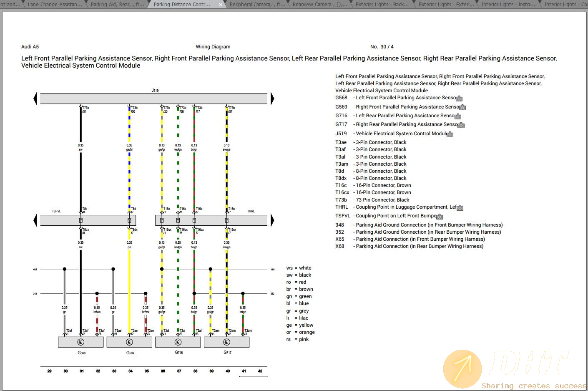This screenshot has width=588, height=391.
Task: Close the Parking Distance Control tab
Action: (x=221, y=5)
